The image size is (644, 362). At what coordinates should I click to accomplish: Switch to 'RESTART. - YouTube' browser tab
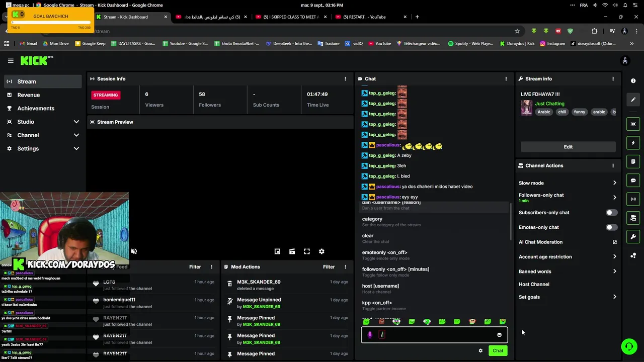370,17
